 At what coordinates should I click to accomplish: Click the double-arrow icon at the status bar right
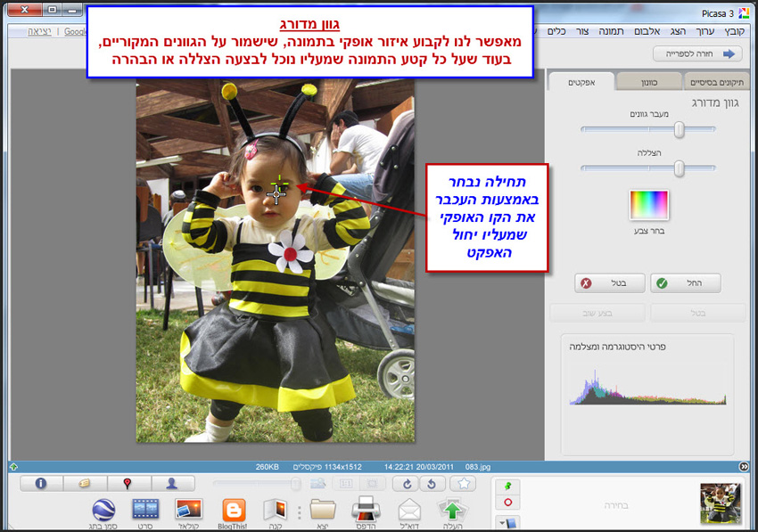[x=744, y=467]
